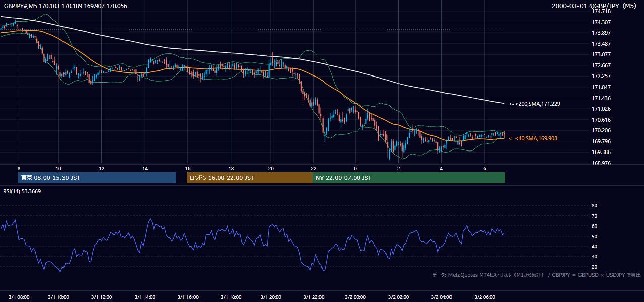Click the 3/2 02:00 date axis label

[x=399, y=297]
